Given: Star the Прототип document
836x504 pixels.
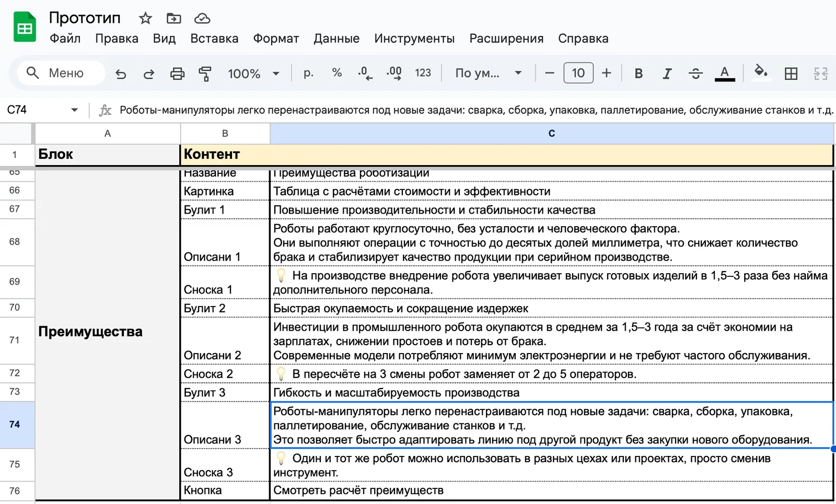Looking at the screenshot, I should coord(145,19).
